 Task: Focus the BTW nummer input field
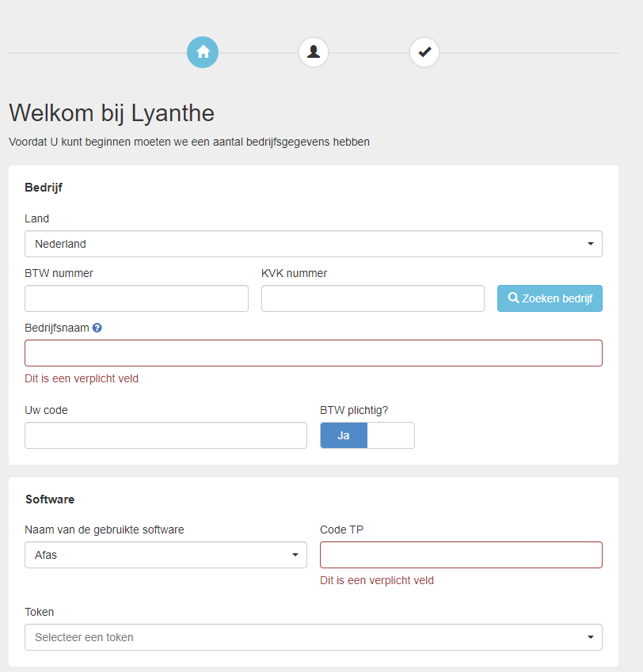click(x=136, y=298)
